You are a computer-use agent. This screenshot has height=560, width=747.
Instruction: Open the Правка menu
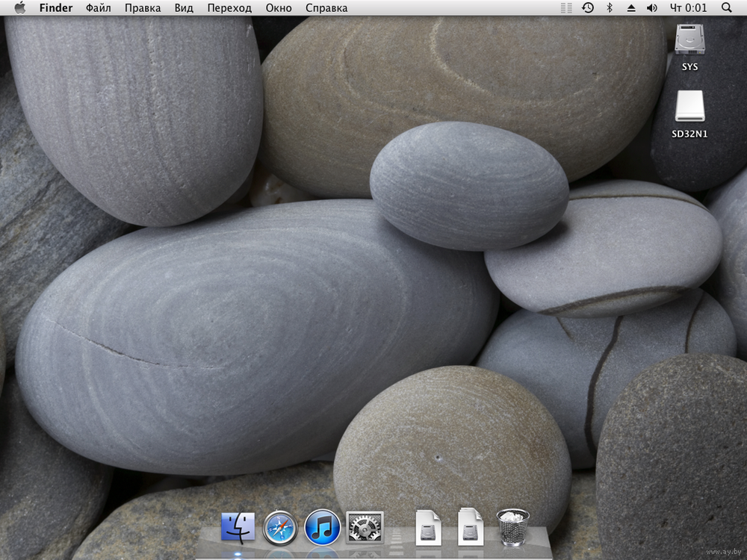coord(143,7)
